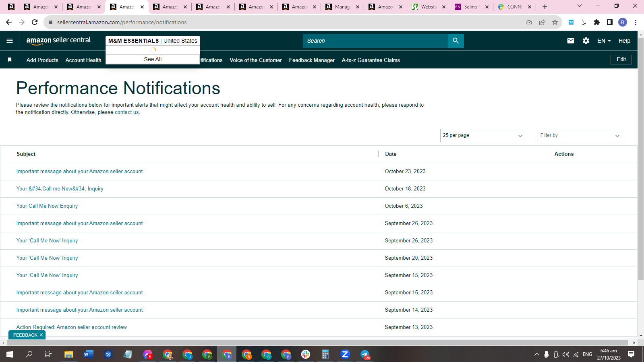The image size is (644, 362).
Task: Open Action Required: Amazon seller account review
Action: tap(71, 327)
